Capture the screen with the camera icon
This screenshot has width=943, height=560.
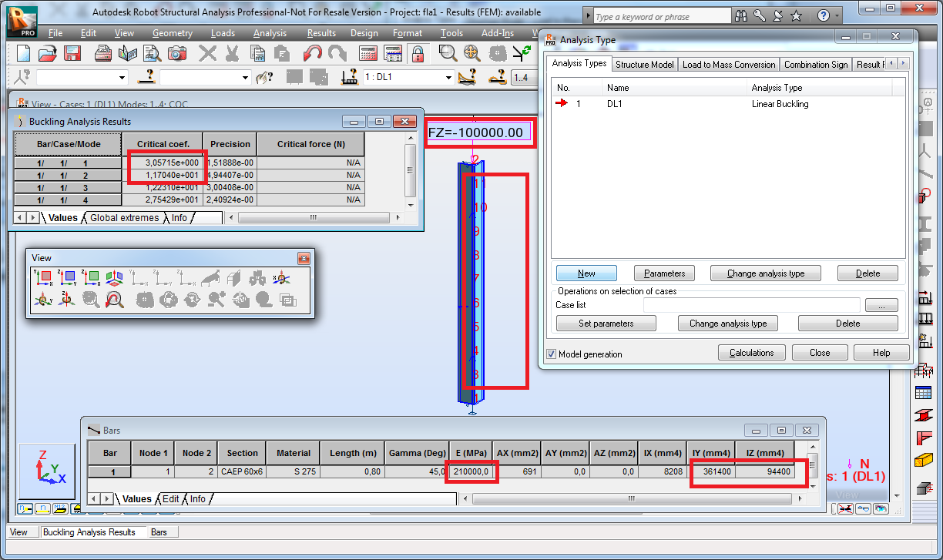(177, 53)
